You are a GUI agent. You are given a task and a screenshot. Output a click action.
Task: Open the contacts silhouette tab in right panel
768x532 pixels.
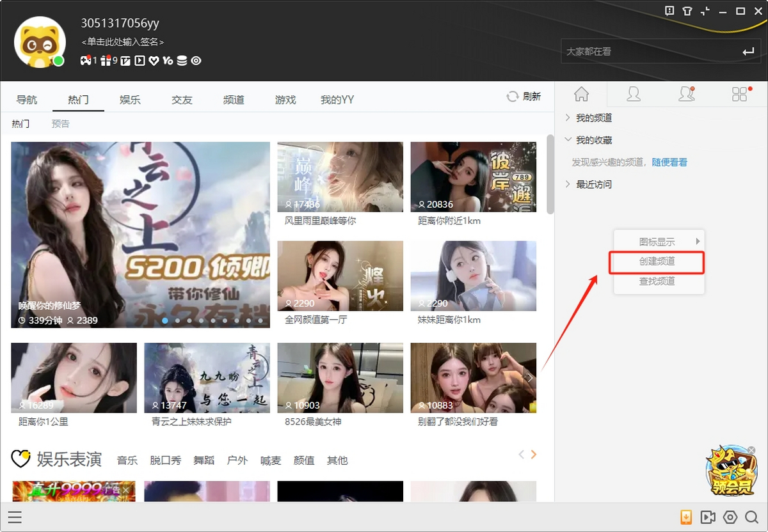[634, 95]
